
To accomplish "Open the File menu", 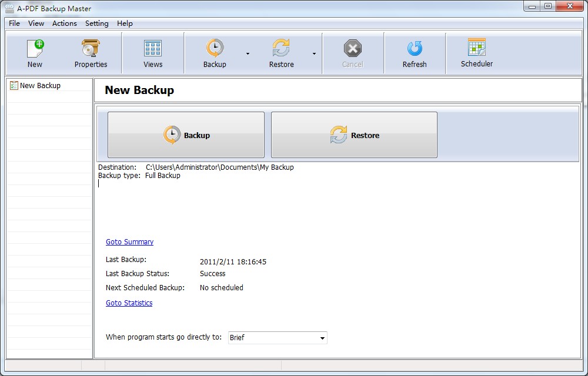I will (x=14, y=23).
